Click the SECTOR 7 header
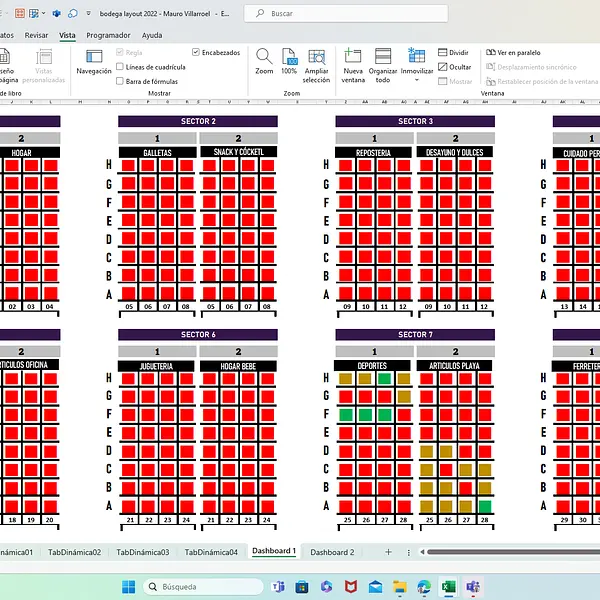 (x=415, y=334)
